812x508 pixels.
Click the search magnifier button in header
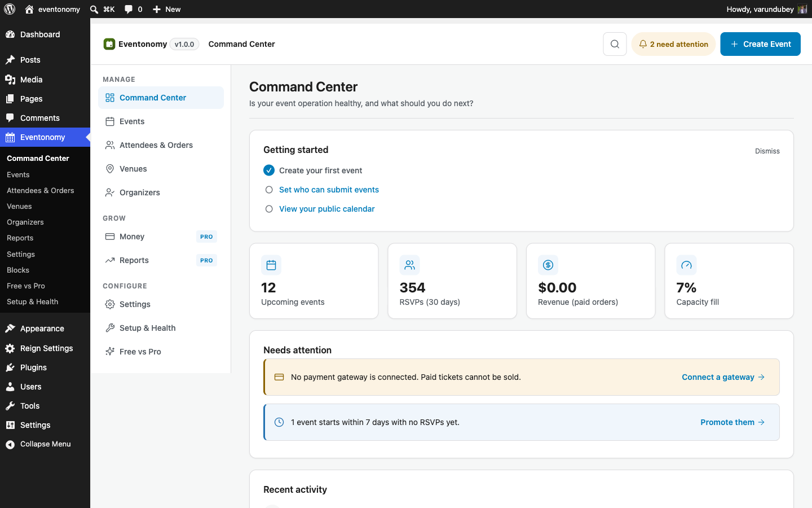click(615, 44)
